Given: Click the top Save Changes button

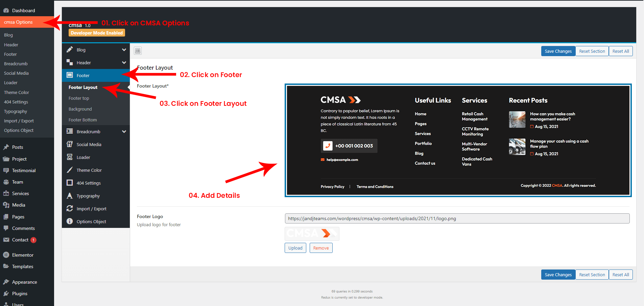Looking at the screenshot, I should coord(558,51).
